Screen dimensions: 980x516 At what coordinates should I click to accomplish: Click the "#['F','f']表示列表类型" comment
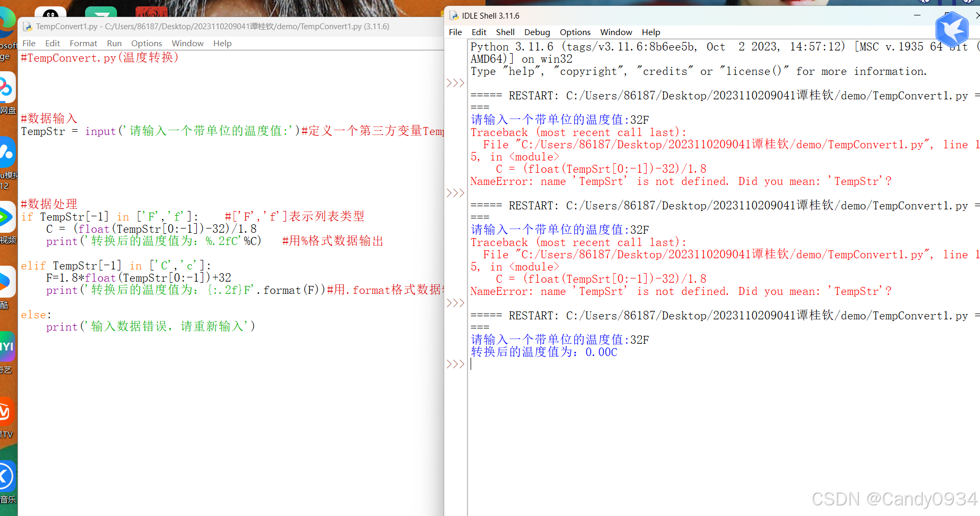pyautogui.click(x=295, y=216)
